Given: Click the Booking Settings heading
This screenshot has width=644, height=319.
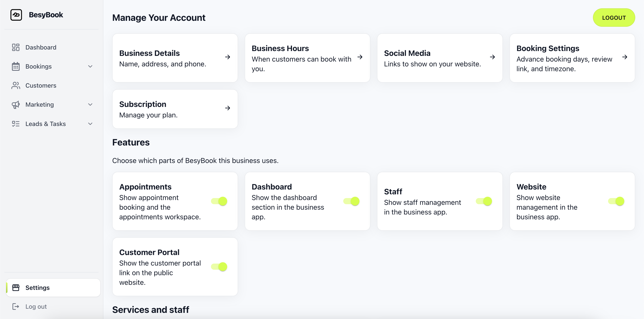Looking at the screenshot, I should [548, 48].
